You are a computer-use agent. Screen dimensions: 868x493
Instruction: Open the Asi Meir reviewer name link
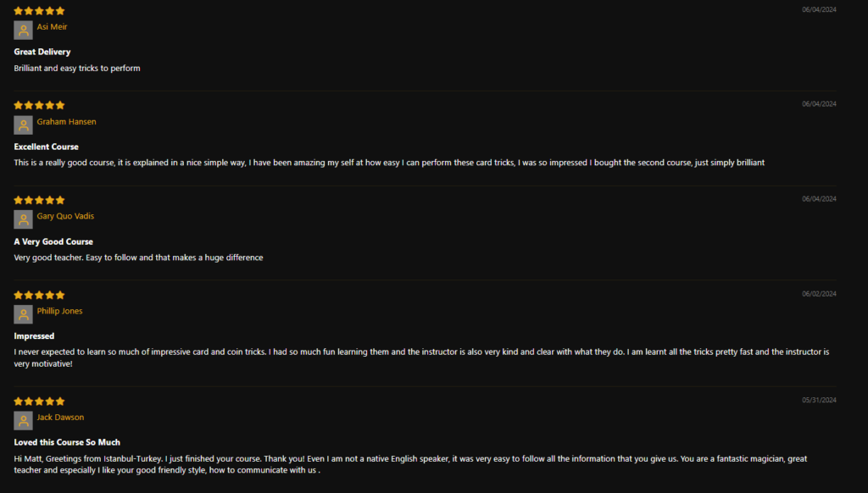point(52,26)
